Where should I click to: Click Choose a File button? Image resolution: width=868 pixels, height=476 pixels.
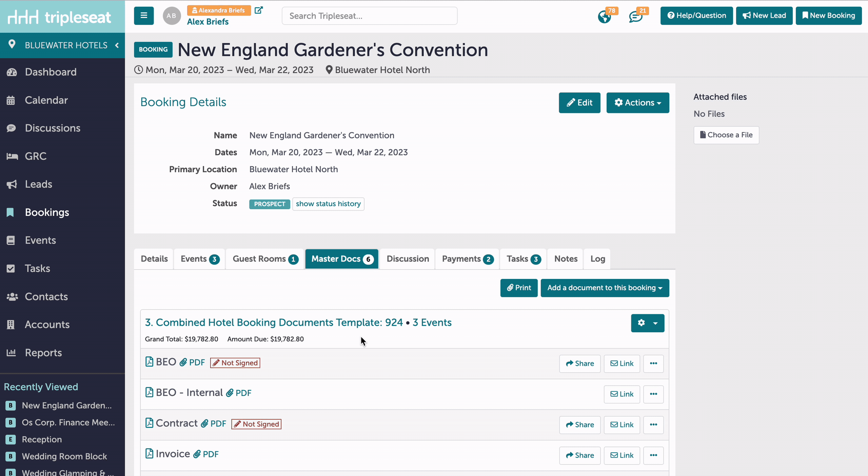tap(726, 135)
